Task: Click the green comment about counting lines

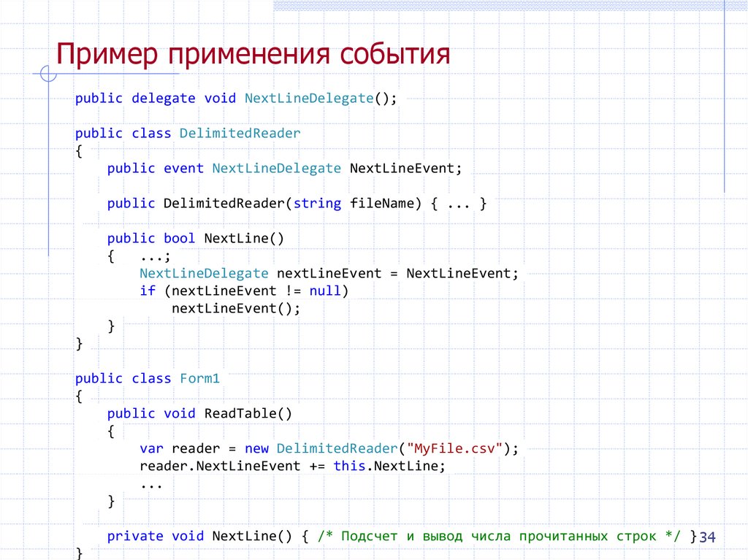Action: click(x=501, y=535)
